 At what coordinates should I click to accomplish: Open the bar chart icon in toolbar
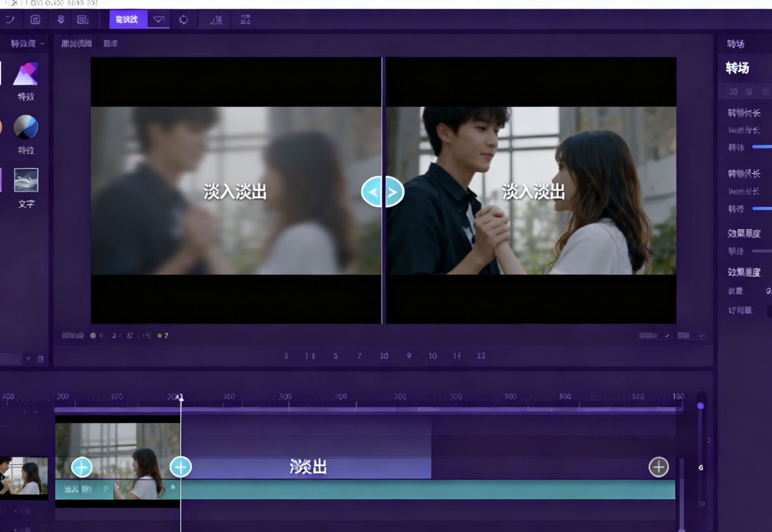point(216,20)
